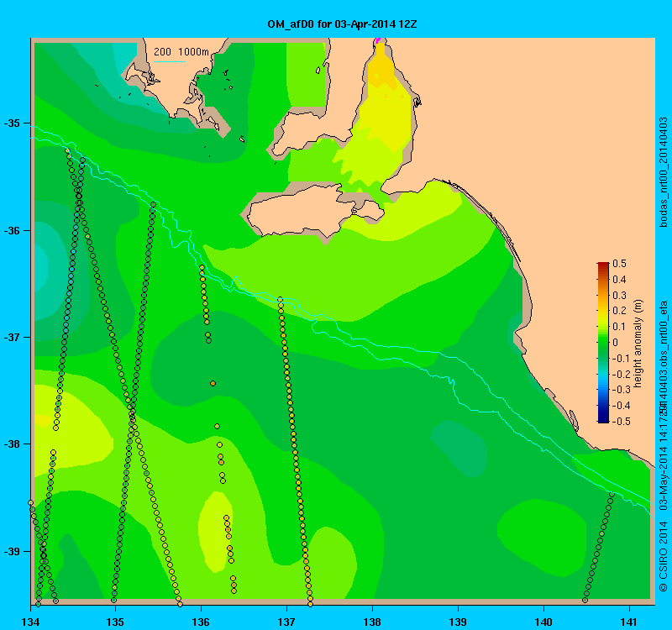Click the longitude label 135

(x=115, y=622)
